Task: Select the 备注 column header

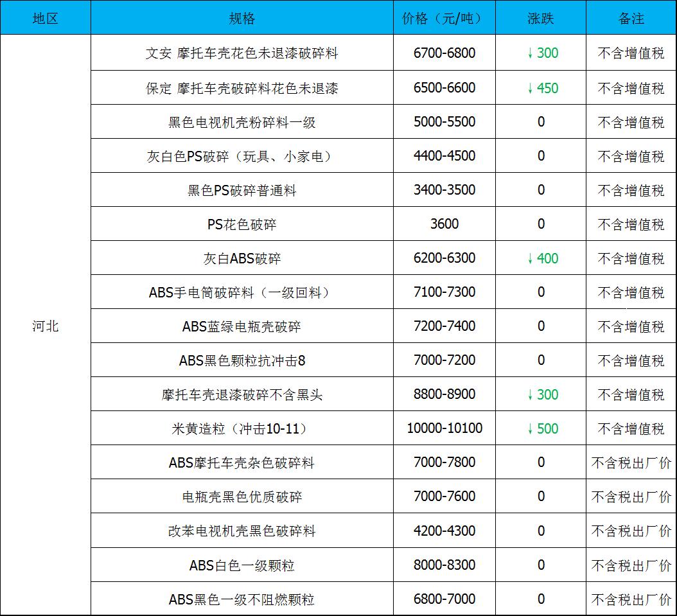Action: (x=631, y=19)
